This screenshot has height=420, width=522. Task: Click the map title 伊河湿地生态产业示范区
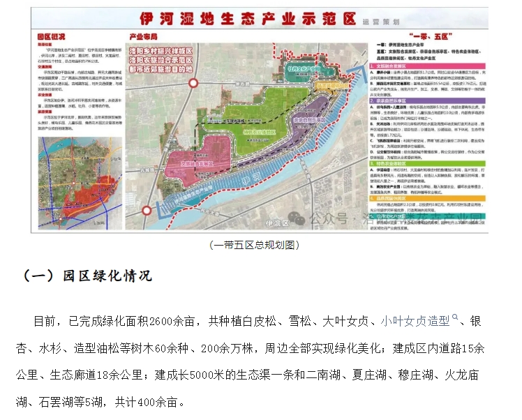click(x=248, y=19)
